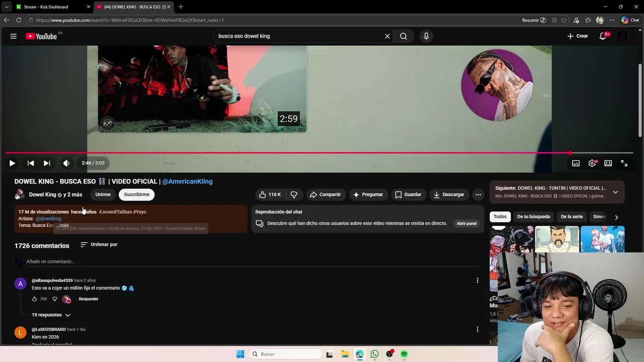Open Windows Start menu
The height and width of the screenshot is (362, 644).
tap(240, 354)
